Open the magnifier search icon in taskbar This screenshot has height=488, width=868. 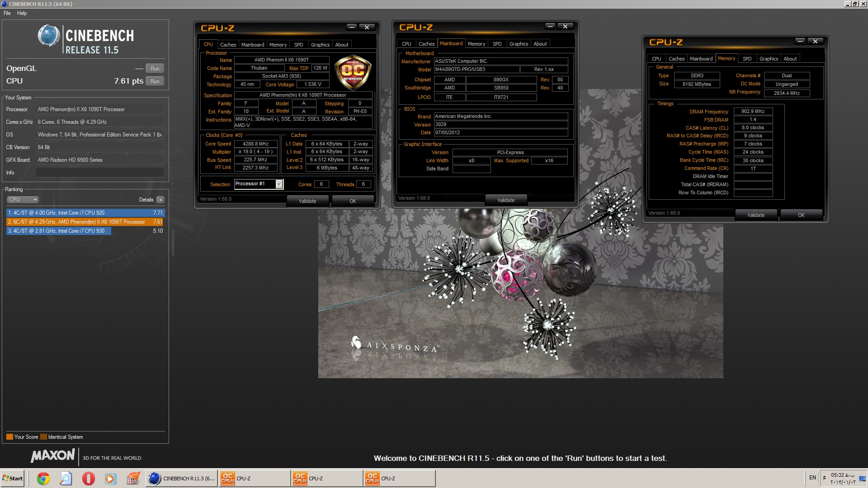click(x=66, y=479)
